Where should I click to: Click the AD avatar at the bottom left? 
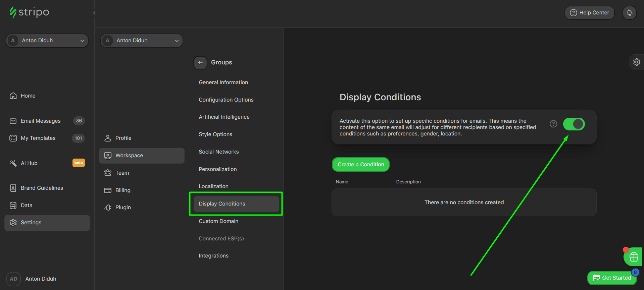point(13,279)
